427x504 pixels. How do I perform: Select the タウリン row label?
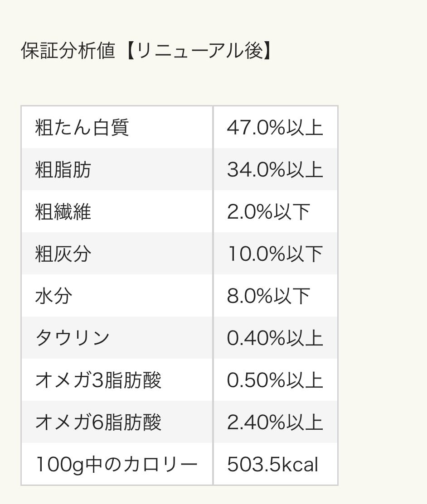[73, 338]
